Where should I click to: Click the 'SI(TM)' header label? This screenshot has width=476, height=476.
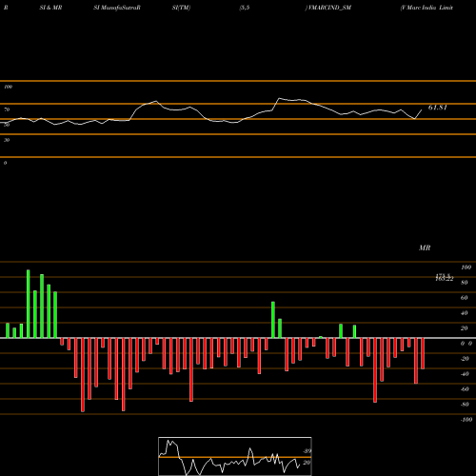(x=181, y=8)
